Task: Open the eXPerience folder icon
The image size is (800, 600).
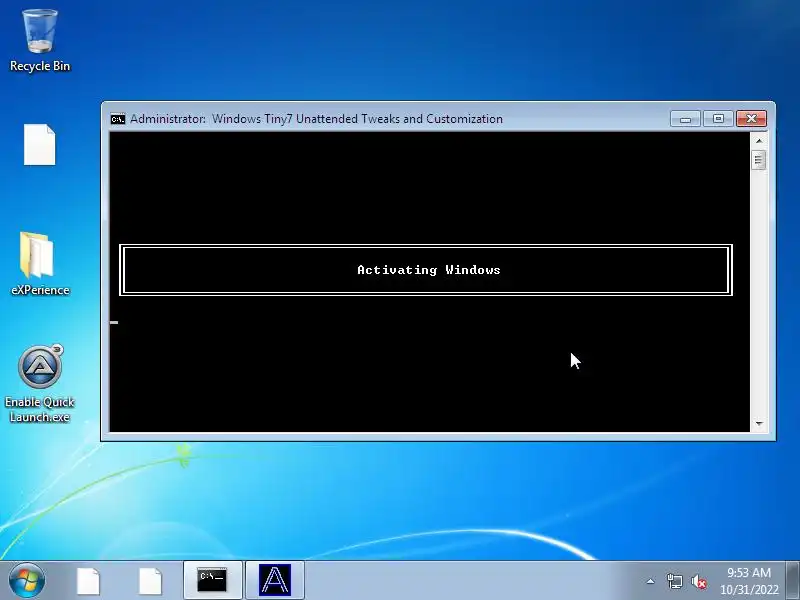Action: pos(40,263)
